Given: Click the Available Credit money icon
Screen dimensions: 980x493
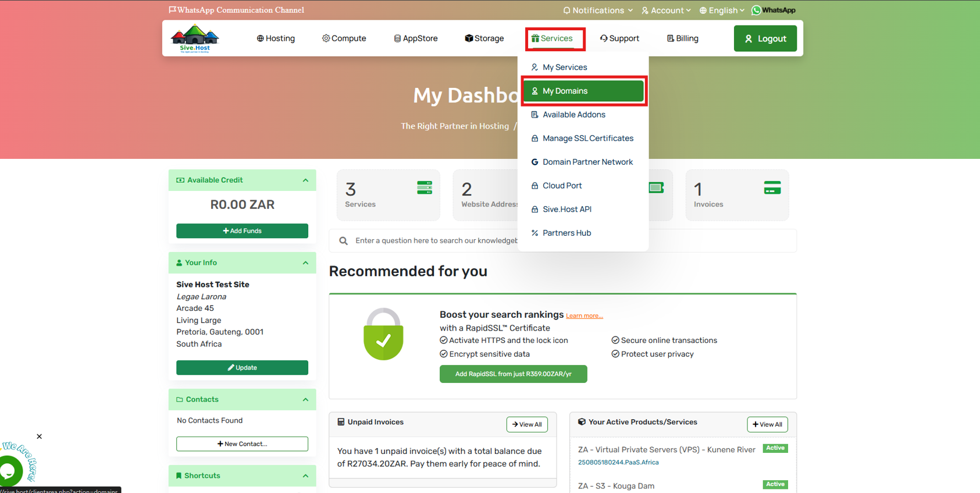Looking at the screenshot, I should pyautogui.click(x=180, y=180).
